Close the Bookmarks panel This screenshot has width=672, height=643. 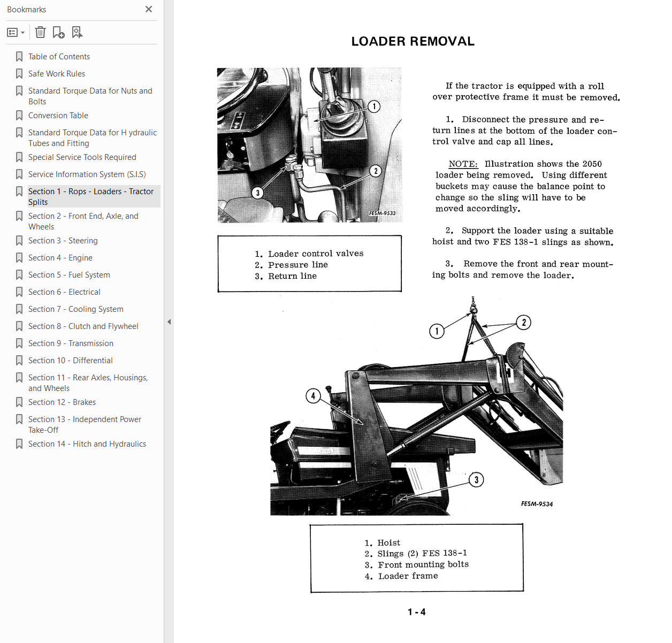pos(149,9)
